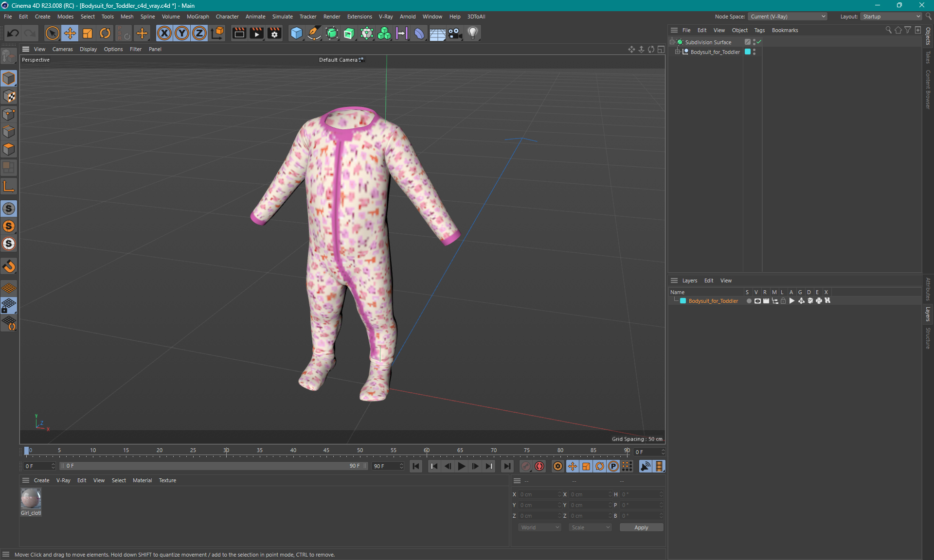Select the Scale tool in toolbar
The image size is (934, 560).
(88, 33)
